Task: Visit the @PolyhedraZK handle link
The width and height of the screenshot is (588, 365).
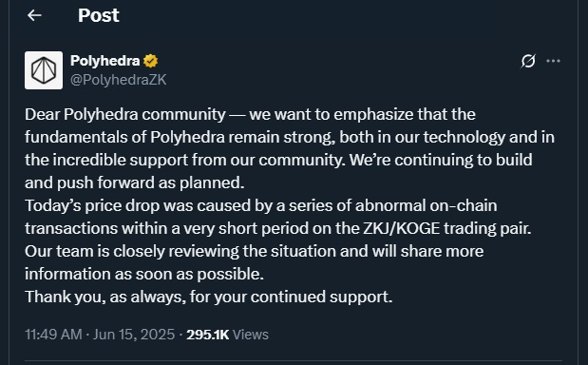Action: click(118, 80)
